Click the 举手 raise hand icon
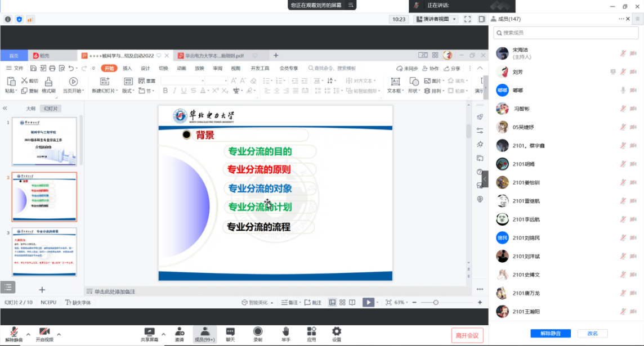The image size is (644, 346). coord(286,332)
